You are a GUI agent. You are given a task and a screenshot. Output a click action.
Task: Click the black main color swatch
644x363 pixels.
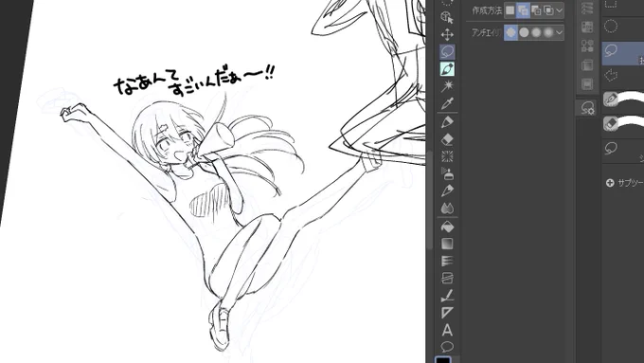point(443,360)
